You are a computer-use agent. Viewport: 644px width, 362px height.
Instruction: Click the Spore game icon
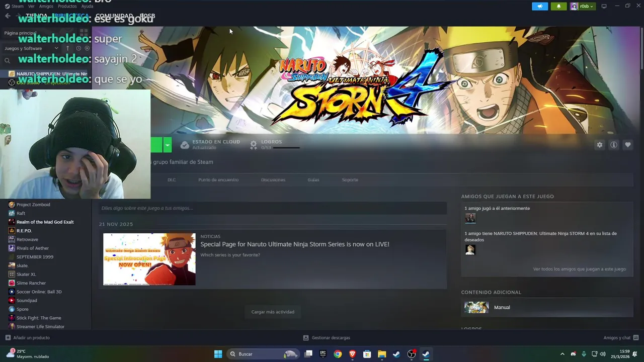point(12,309)
